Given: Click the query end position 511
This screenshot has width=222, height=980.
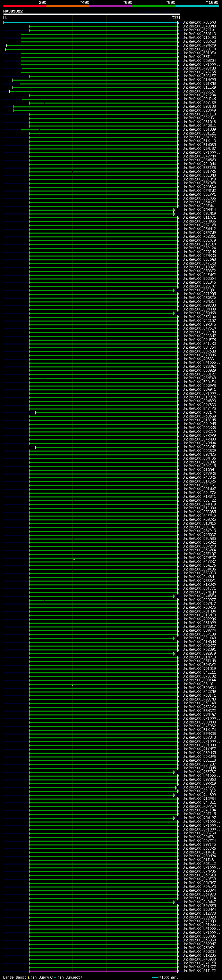Looking at the screenshot, I should (175, 17).
